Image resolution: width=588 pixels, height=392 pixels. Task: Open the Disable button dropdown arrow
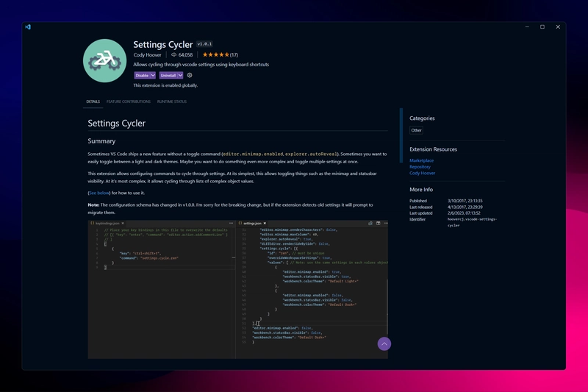click(153, 76)
